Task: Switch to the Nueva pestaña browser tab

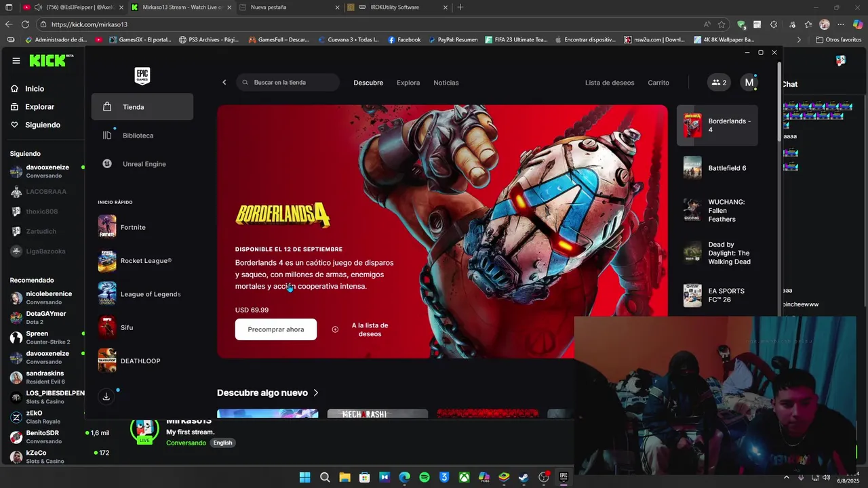Action: point(290,7)
